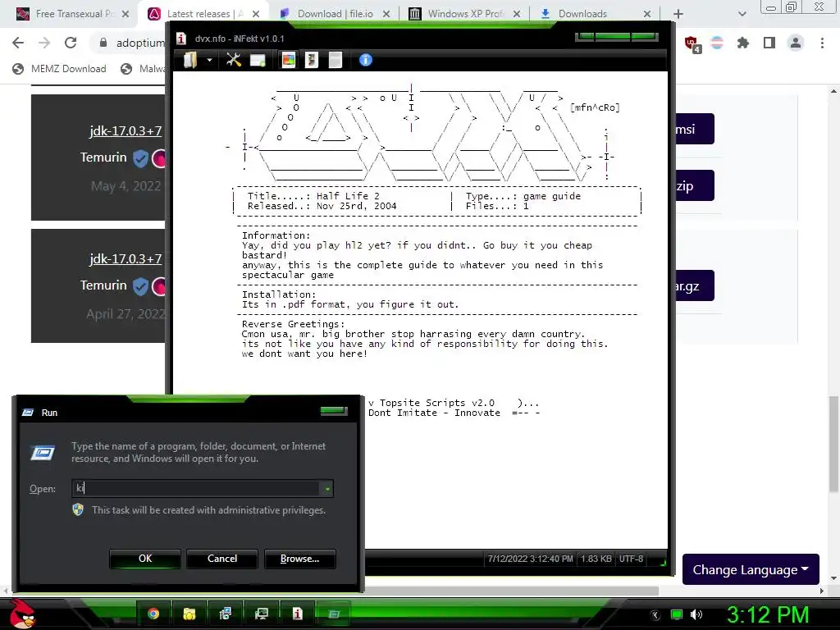
Task: Open the MEMZ Download bookmark
Action: click(x=60, y=69)
